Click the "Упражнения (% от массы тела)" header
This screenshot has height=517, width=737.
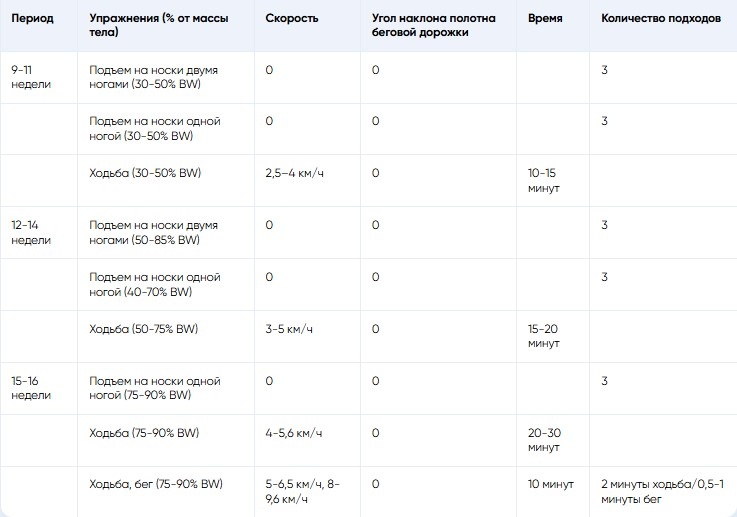pyautogui.click(x=159, y=26)
